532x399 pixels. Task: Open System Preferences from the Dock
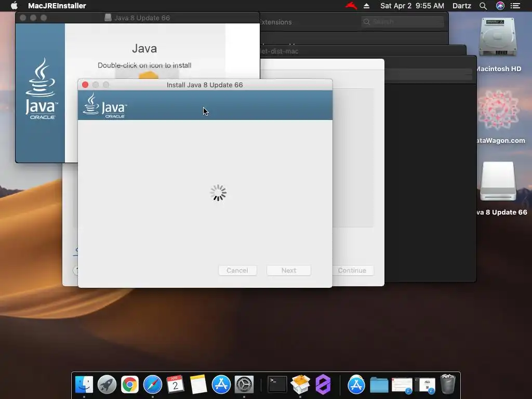pyautogui.click(x=244, y=384)
